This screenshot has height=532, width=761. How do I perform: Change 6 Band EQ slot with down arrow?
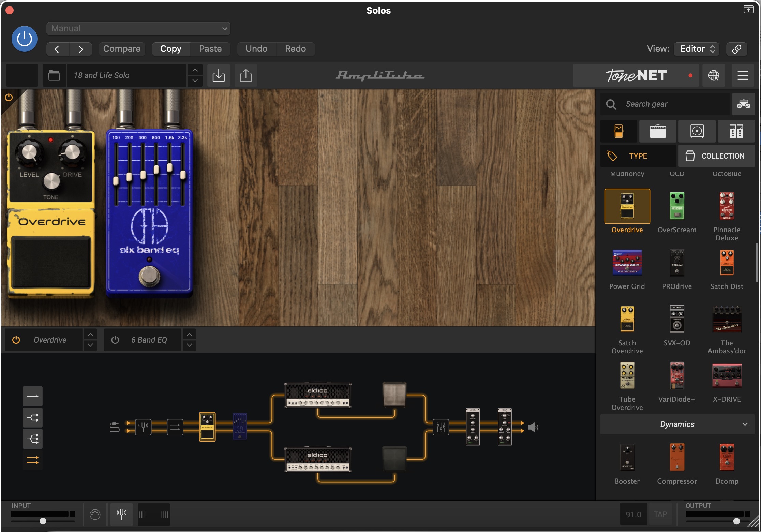(x=189, y=345)
